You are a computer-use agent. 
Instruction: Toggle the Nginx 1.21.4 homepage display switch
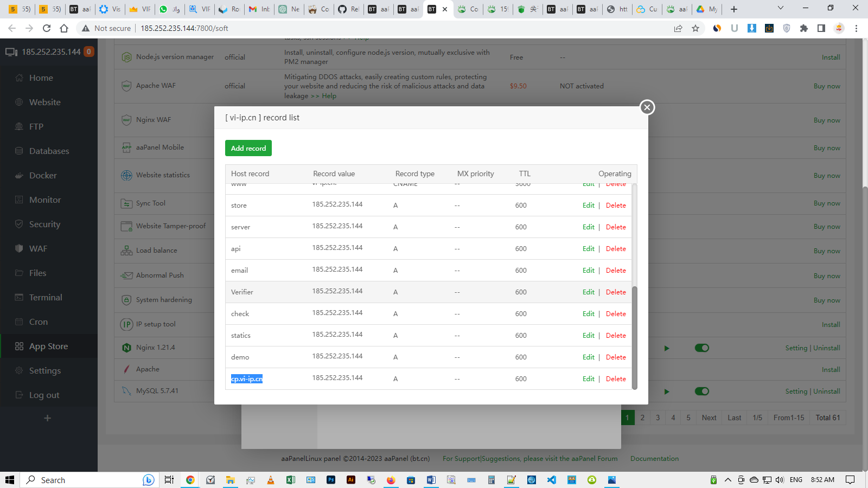(701, 348)
